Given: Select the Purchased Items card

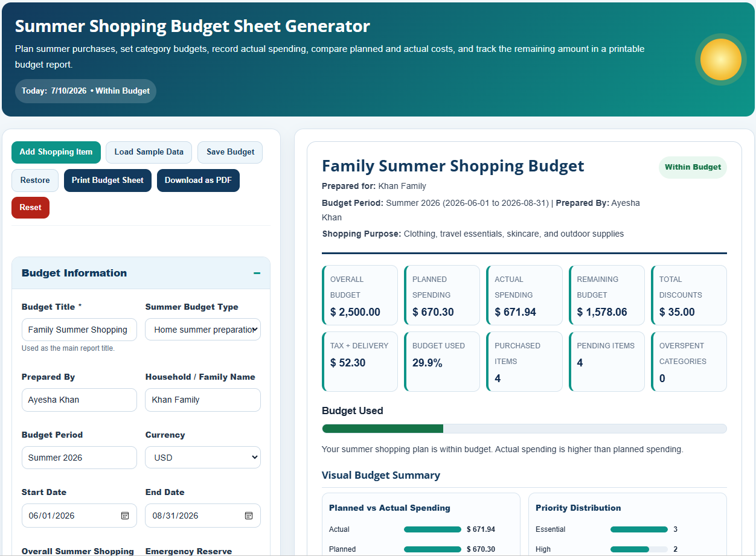Looking at the screenshot, I should [x=524, y=362].
